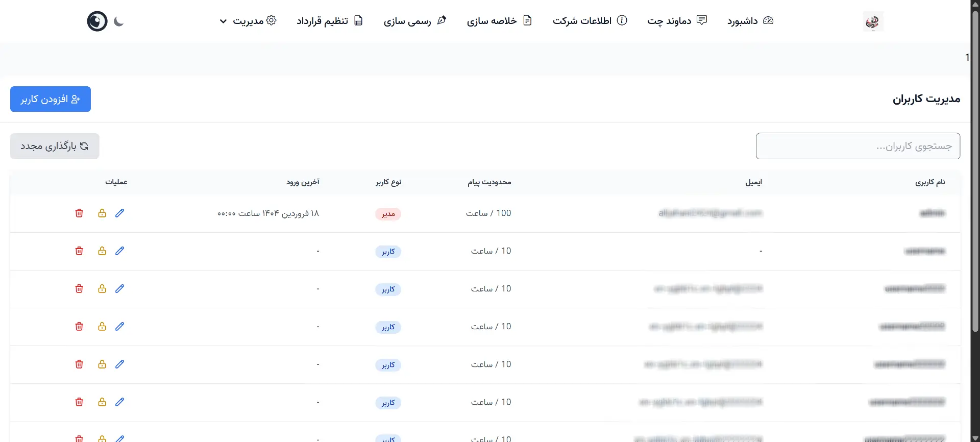This screenshot has width=980, height=442.
Task: Click the 100 / ساعت limit value
Action: tap(488, 213)
